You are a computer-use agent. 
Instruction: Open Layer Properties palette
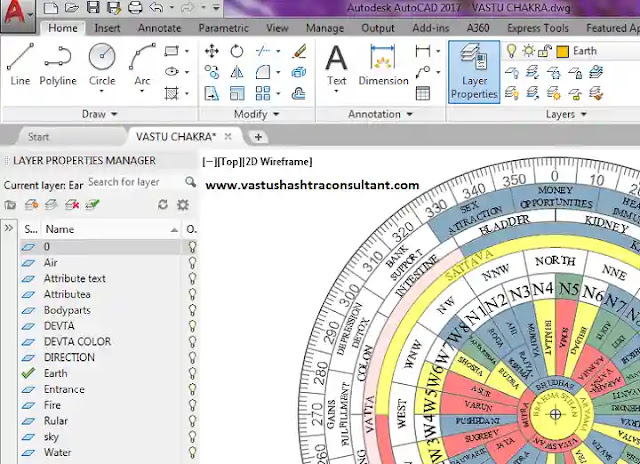pos(474,72)
